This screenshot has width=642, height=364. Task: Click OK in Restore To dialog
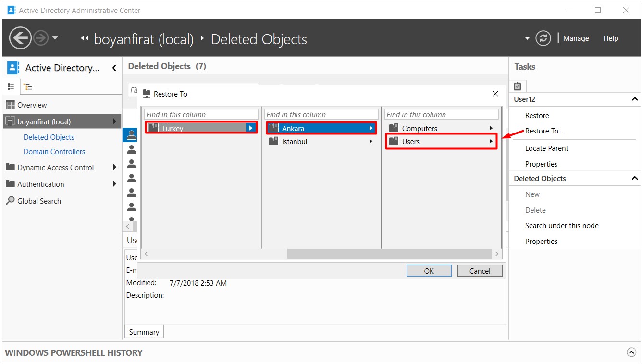tap(429, 271)
